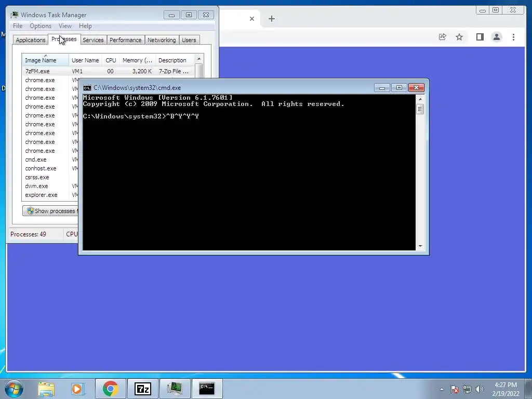Viewport: 532px width, 399px height.
Task: Sort processes by Description column
Action: coord(175,60)
